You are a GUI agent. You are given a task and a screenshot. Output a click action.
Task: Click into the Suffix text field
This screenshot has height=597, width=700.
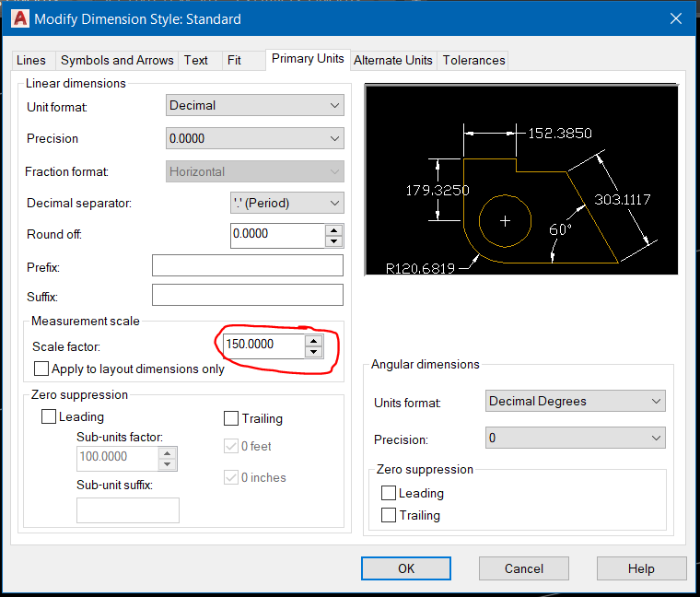(248, 295)
